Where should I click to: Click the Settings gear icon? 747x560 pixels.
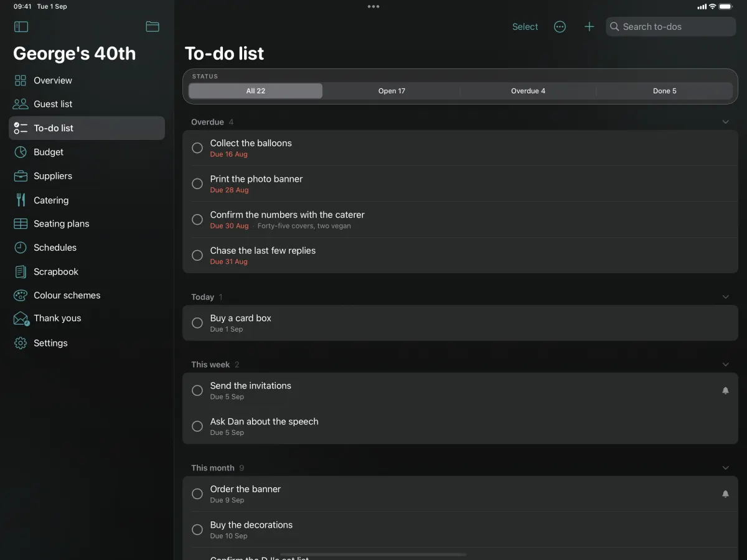[x=21, y=343]
